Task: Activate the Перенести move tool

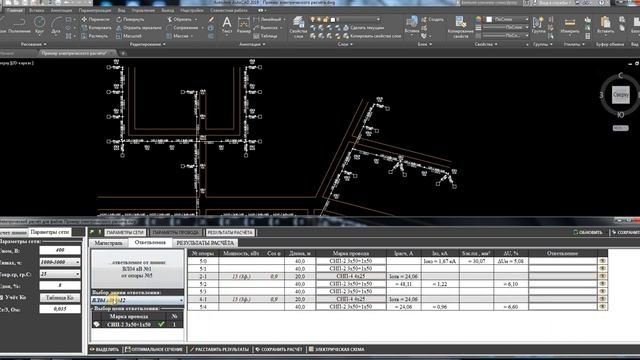Action: (96, 19)
